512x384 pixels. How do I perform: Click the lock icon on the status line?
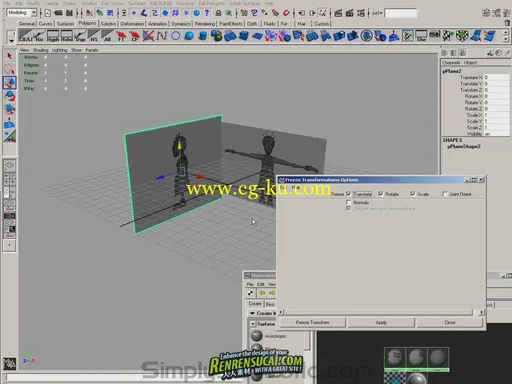click(x=218, y=13)
